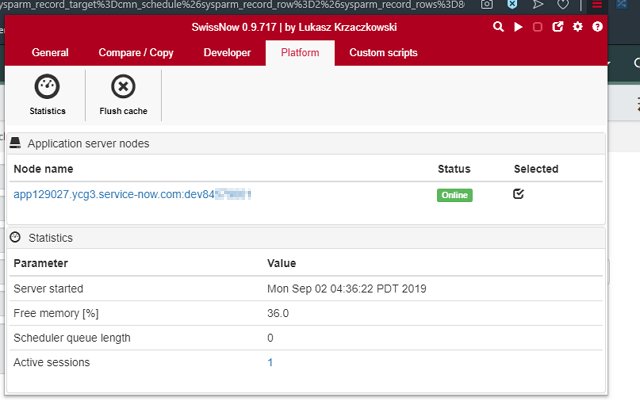Open SwissNow settings gear icon
This screenshot has height=400, width=640.
pyautogui.click(x=578, y=27)
